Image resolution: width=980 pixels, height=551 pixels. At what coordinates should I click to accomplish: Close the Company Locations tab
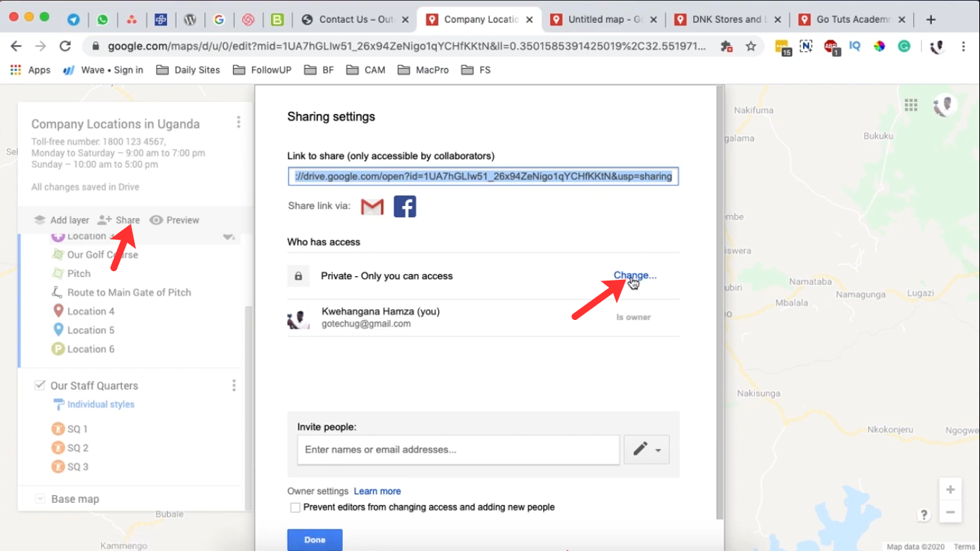pyautogui.click(x=529, y=19)
